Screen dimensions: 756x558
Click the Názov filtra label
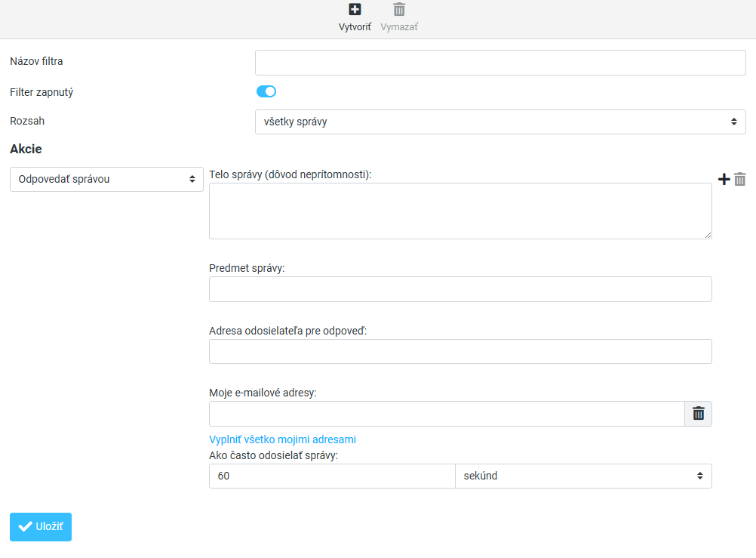(x=37, y=61)
